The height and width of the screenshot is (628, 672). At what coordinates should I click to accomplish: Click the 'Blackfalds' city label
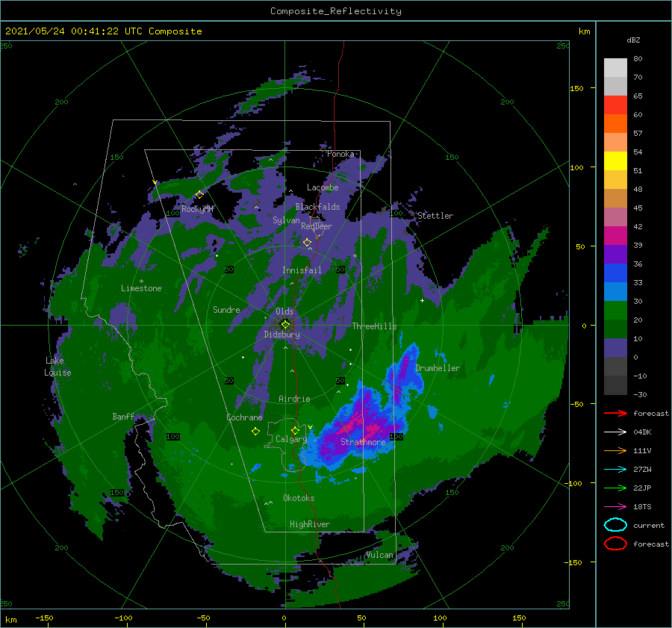point(317,207)
